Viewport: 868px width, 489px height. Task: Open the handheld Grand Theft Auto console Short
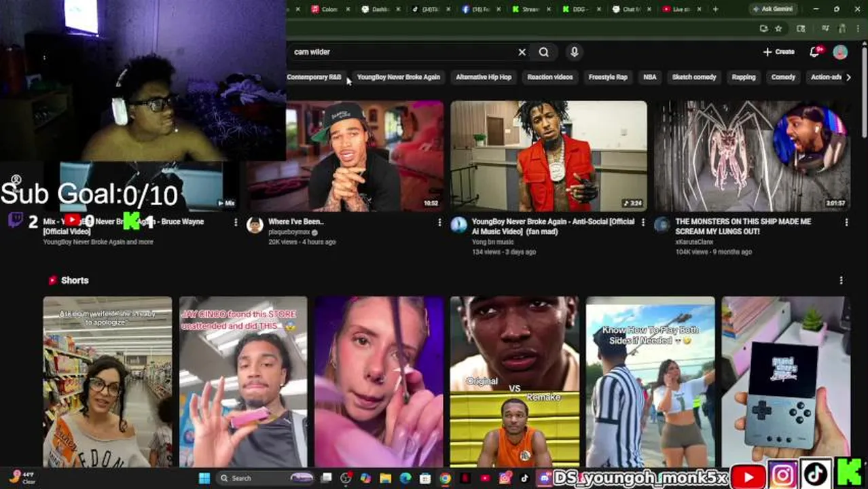tap(786, 382)
